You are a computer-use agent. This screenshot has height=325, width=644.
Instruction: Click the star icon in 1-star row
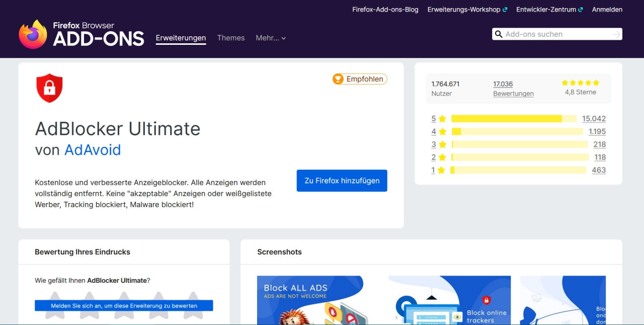(441, 170)
